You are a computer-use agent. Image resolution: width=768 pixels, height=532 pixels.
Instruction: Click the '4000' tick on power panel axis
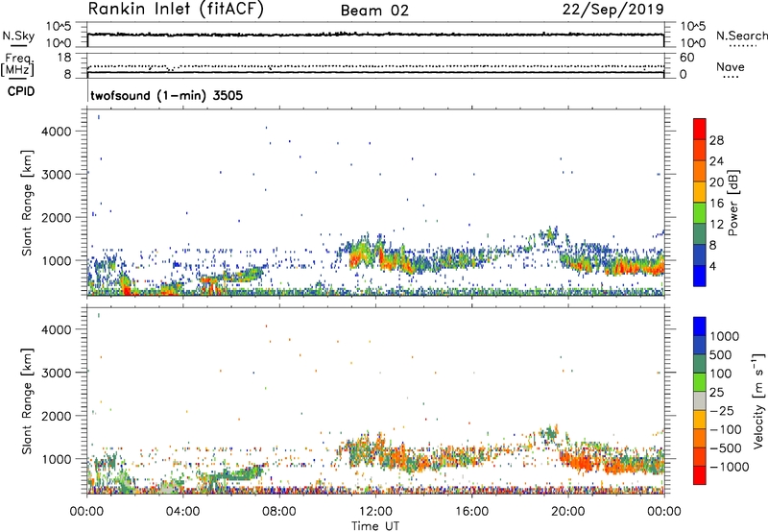(56, 132)
